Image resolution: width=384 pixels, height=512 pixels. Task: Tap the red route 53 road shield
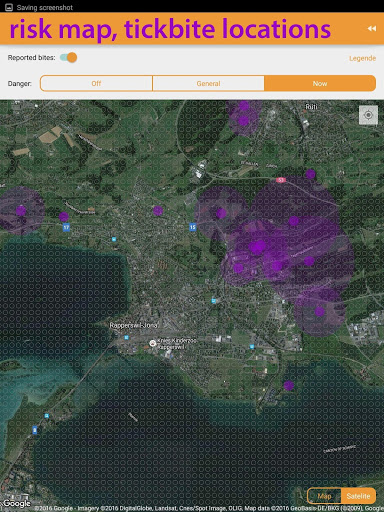(281, 180)
